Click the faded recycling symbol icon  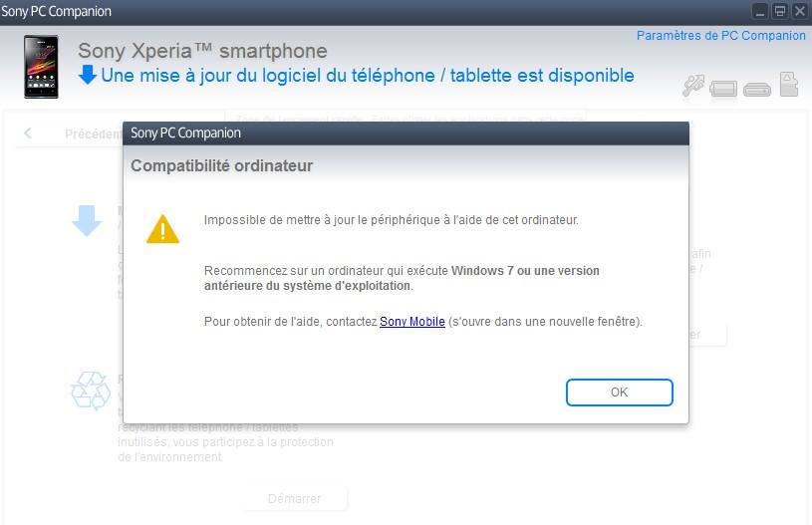[91, 391]
